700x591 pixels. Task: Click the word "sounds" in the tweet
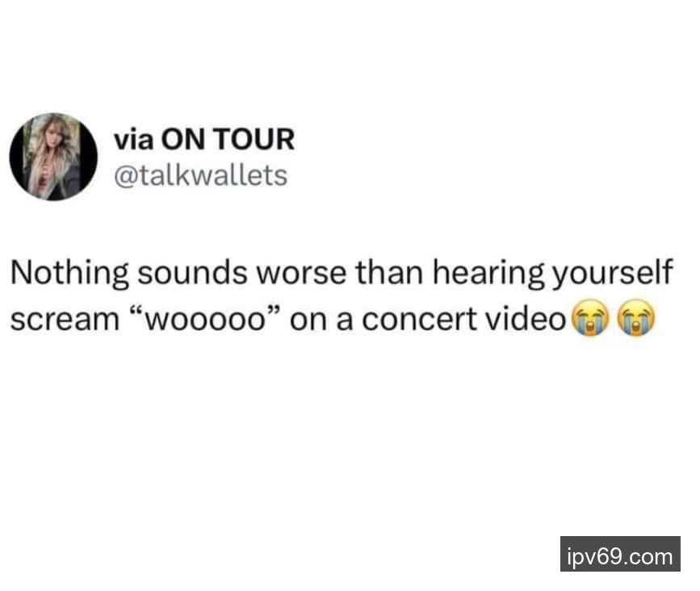coord(192,273)
